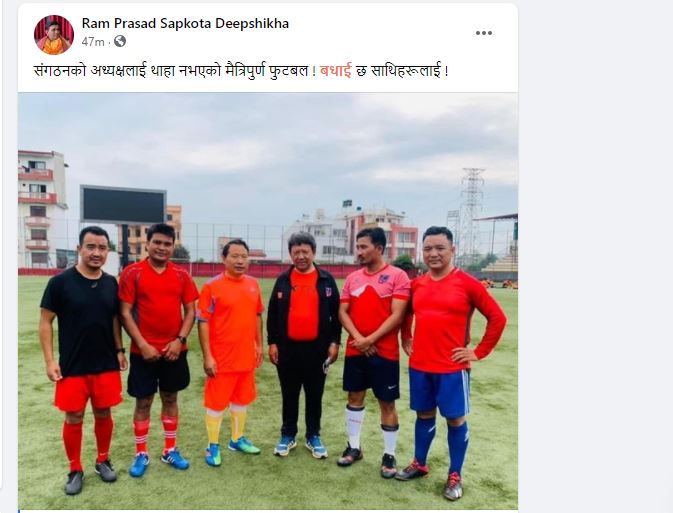Click the word साथिहरूलाई in the caption
The height and width of the screenshot is (513, 673).
tap(406, 70)
